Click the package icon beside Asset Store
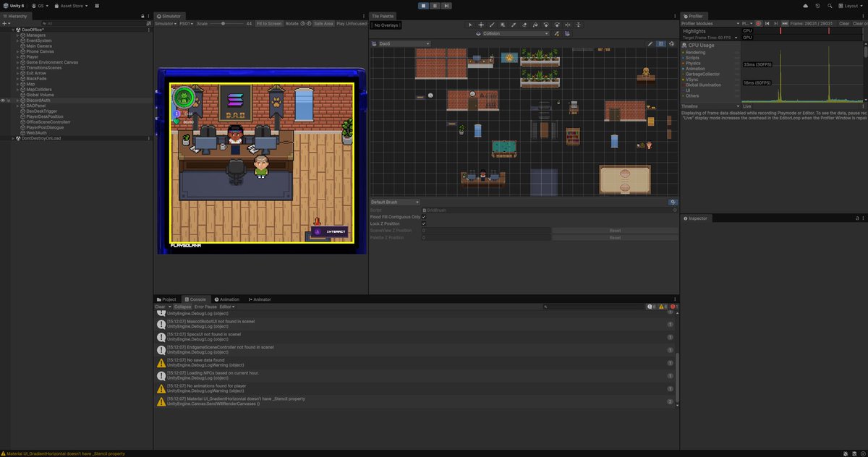The image size is (868, 457). point(97,5)
